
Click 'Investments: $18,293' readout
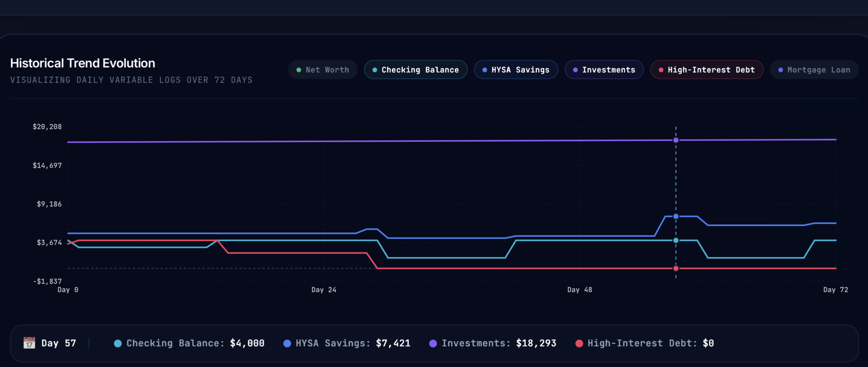[493, 343]
